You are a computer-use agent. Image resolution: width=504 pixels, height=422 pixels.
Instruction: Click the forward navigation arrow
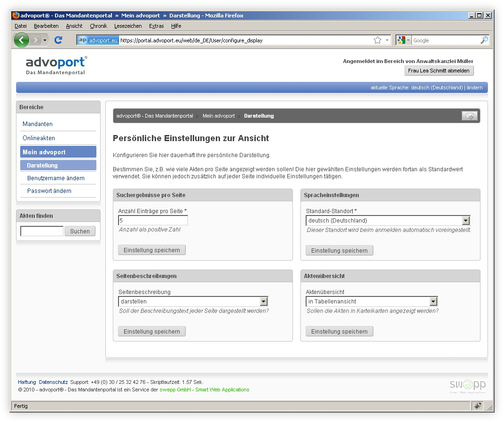pyautogui.click(x=36, y=40)
